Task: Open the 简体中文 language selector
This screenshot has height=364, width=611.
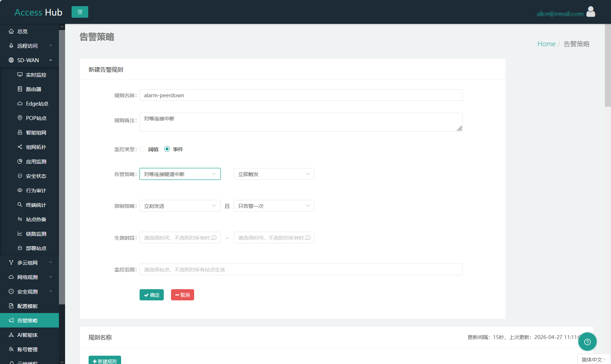Action: [594, 359]
